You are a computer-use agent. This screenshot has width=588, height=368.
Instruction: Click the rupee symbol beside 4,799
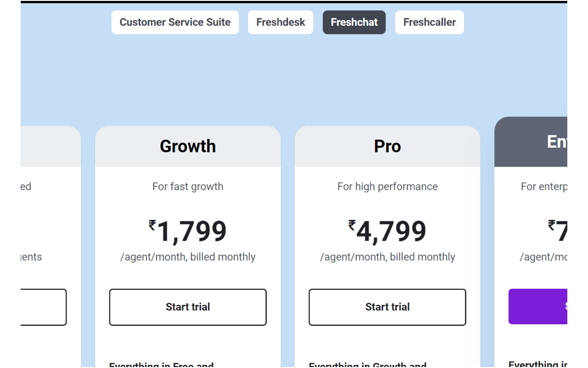point(352,225)
